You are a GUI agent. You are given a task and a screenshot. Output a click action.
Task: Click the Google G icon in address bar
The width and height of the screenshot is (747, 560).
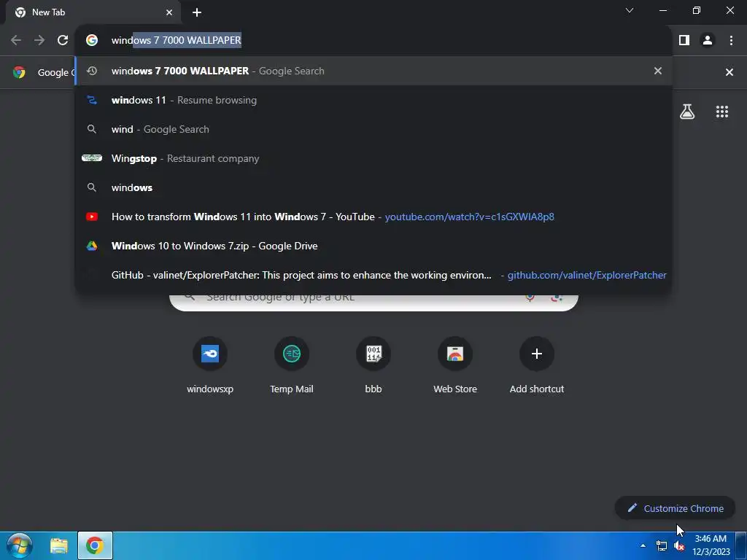point(92,41)
